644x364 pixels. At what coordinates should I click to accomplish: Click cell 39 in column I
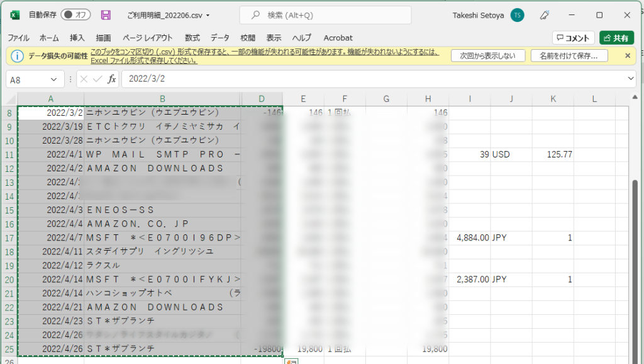(x=470, y=155)
